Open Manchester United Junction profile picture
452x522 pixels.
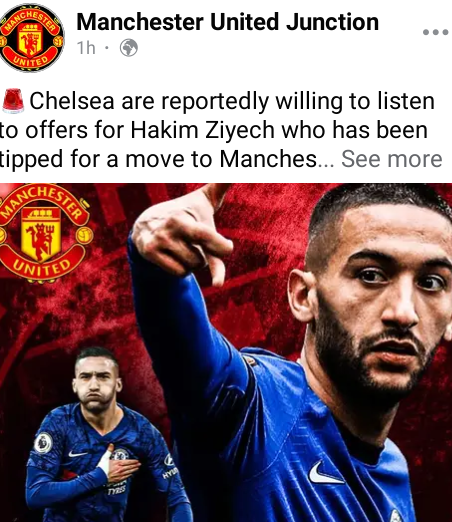pos(32,38)
